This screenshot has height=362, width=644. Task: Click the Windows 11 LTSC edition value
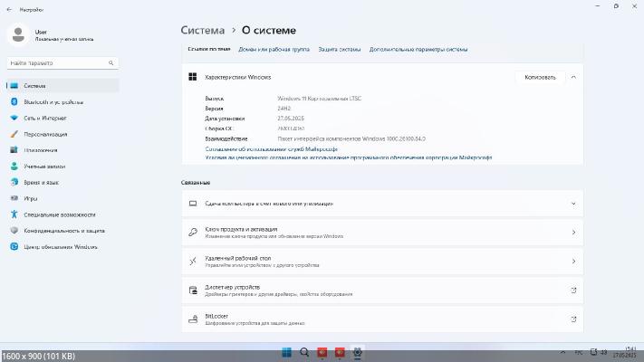tap(319, 99)
